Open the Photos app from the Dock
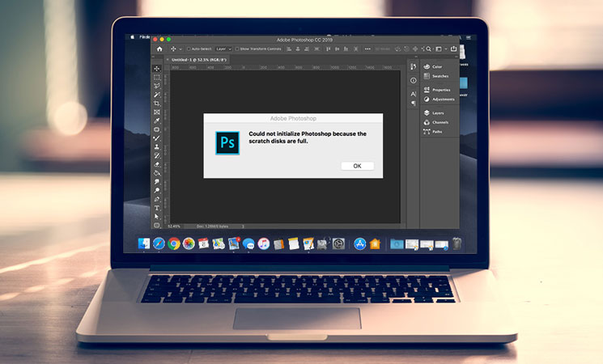Screen dimensions: 603x364 point(189,243)
